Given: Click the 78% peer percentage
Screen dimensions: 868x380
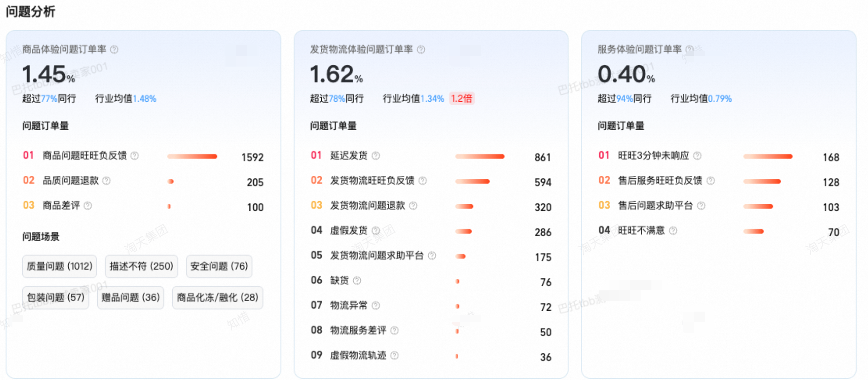Looking at the screenshot, I should [x=337, y=99].
